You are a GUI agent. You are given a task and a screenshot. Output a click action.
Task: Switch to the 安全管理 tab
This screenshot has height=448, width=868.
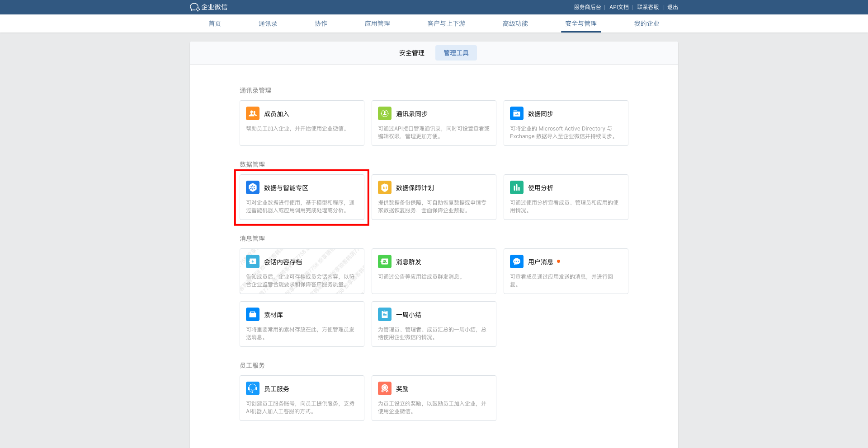click(411, 53)
